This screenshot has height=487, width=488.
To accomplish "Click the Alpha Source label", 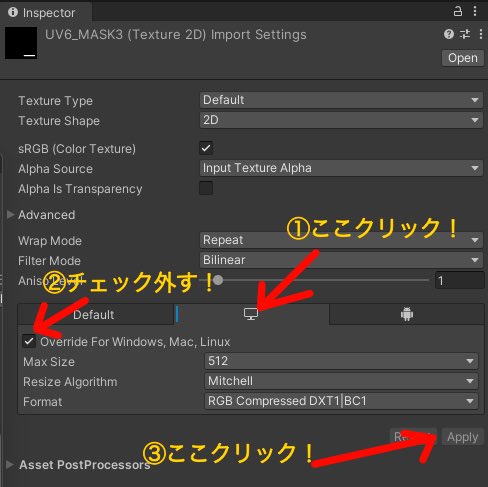I will click(x=55, y=169).
